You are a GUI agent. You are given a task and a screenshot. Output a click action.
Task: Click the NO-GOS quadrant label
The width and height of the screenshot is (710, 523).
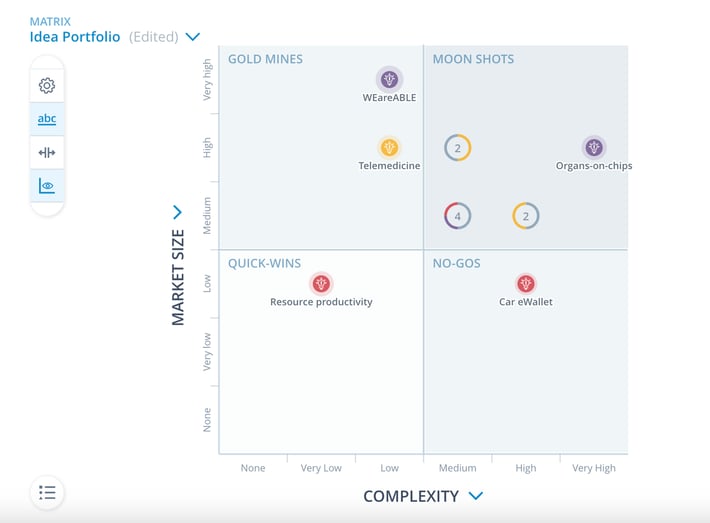(x=456, y=263)
